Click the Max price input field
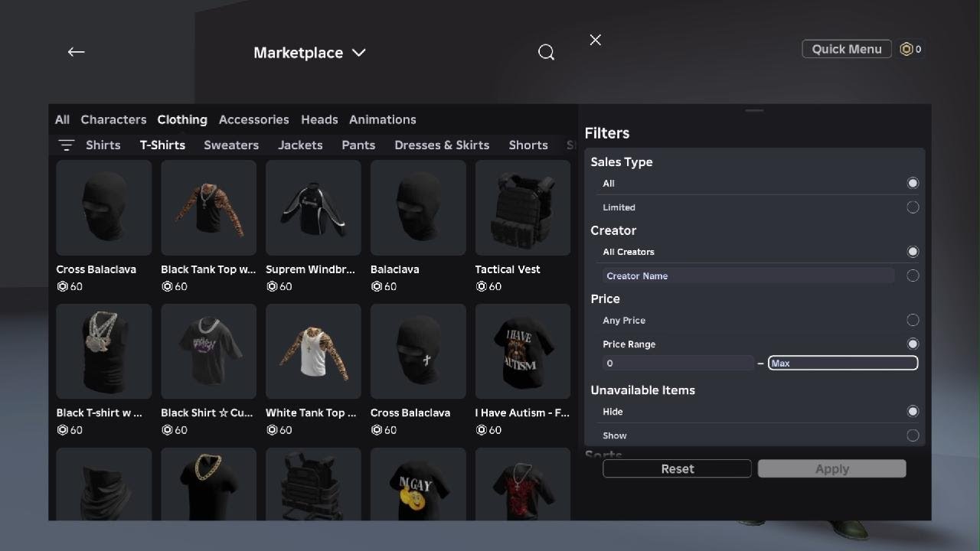This screenshot has height=551, width=980. coord(843,363)
